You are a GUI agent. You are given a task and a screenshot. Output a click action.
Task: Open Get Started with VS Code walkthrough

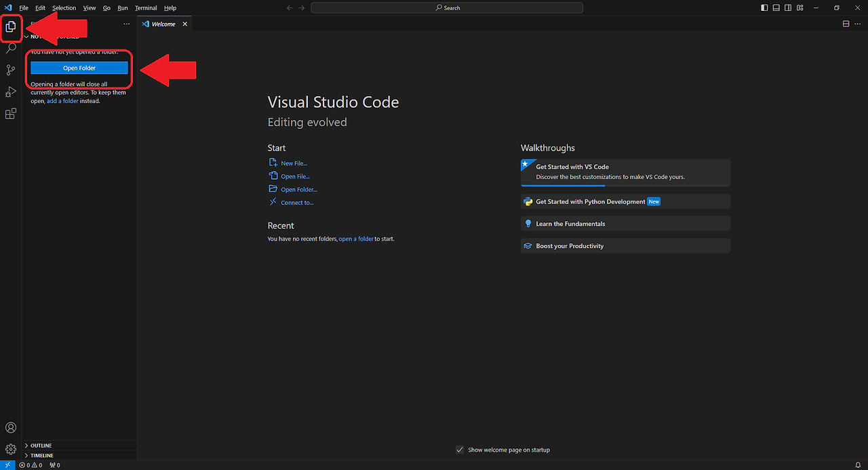point(625,172)
